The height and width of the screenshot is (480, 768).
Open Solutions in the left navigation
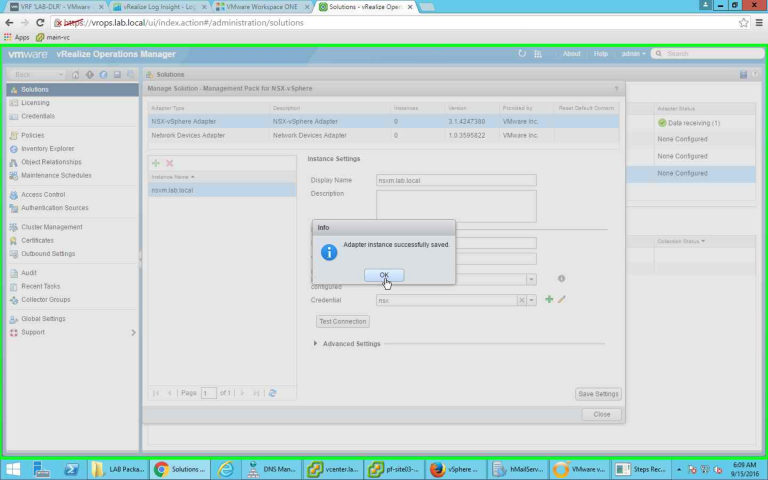pos(72,90)
